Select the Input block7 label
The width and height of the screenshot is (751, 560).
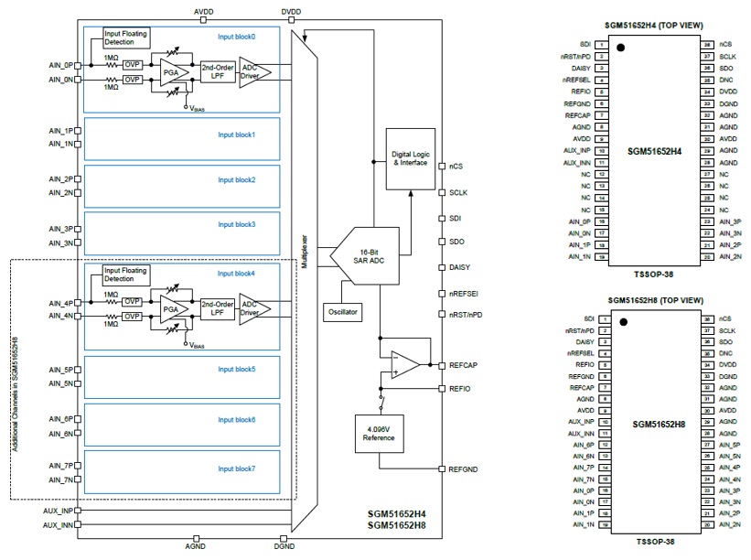237,469
